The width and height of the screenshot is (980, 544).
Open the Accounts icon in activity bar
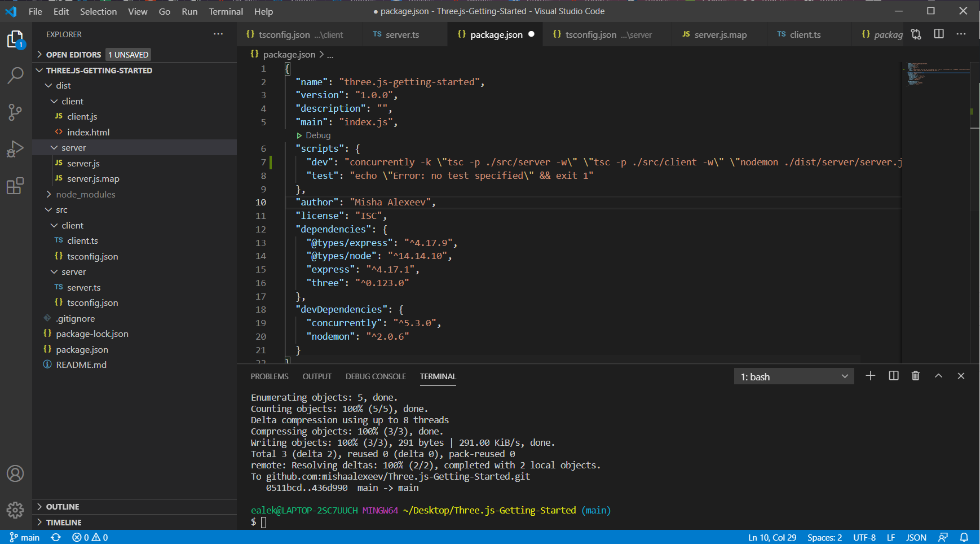pos(15,473)
